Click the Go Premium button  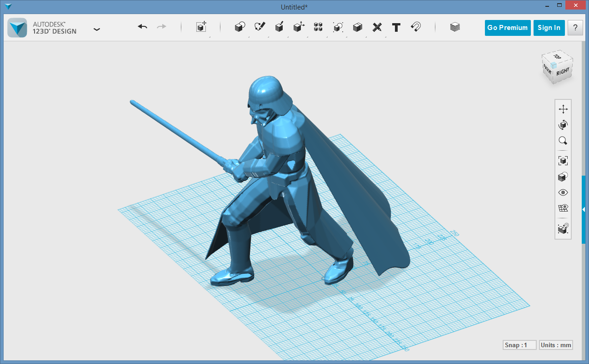click(507, 28)
